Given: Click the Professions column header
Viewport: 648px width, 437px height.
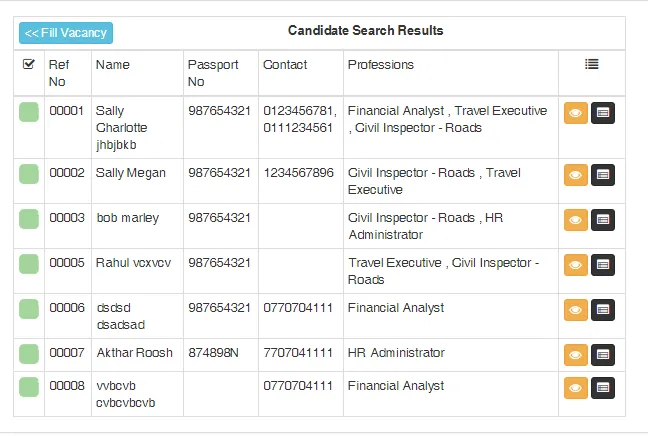Looking at the screenshot, I should click(x=381, y=65).
